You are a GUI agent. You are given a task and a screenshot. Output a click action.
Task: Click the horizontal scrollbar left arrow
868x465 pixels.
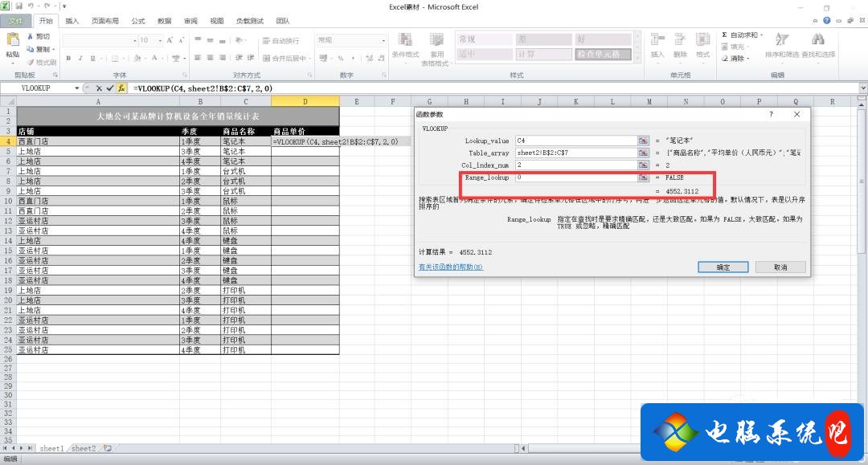coord(524,448)
